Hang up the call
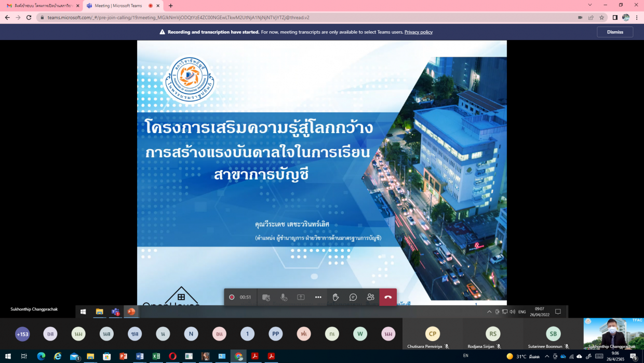This screenshot has height=363, width=644. 388,297
